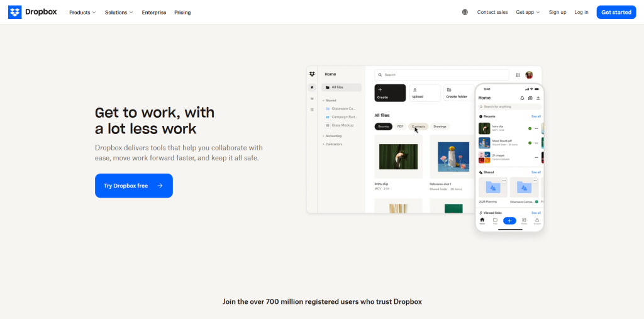Viewport: 644px width, 319px height.
Task: Tap the Photos tab icon in phone bottom bar
Action: [x=524, y=221]
